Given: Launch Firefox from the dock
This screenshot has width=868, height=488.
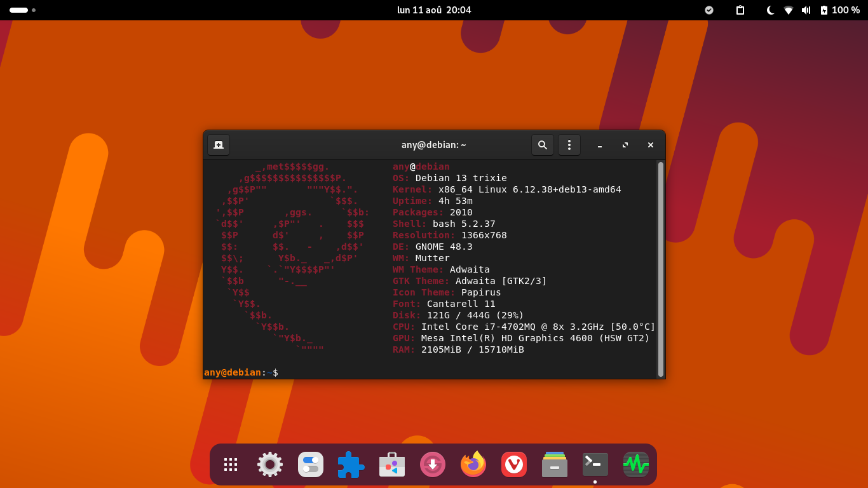Looking at the screenshot, I should pos(473,464).
